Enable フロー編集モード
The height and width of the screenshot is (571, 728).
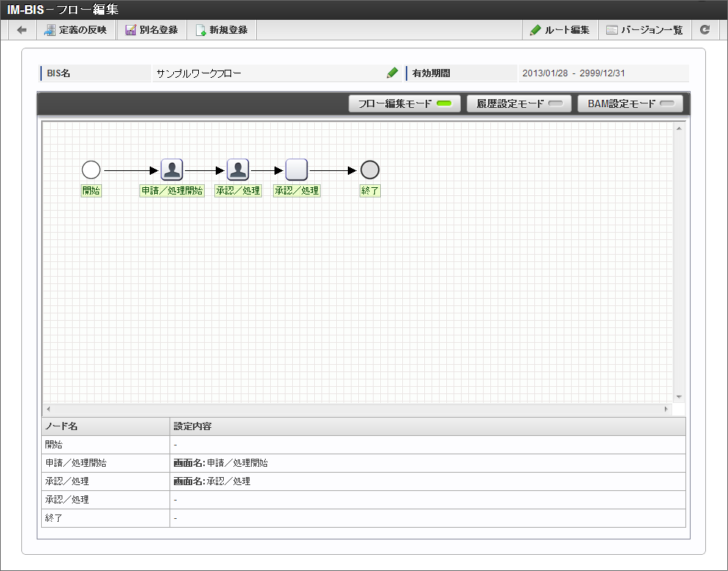coord(404,103)
